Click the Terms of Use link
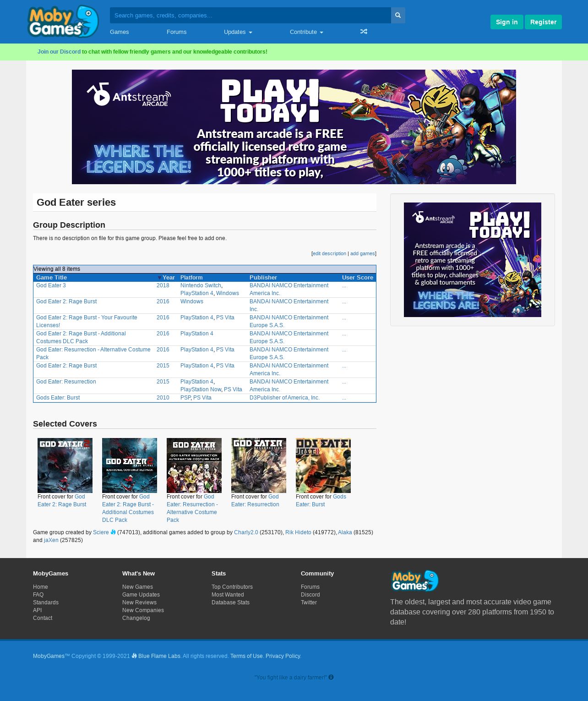 point(246,656)
